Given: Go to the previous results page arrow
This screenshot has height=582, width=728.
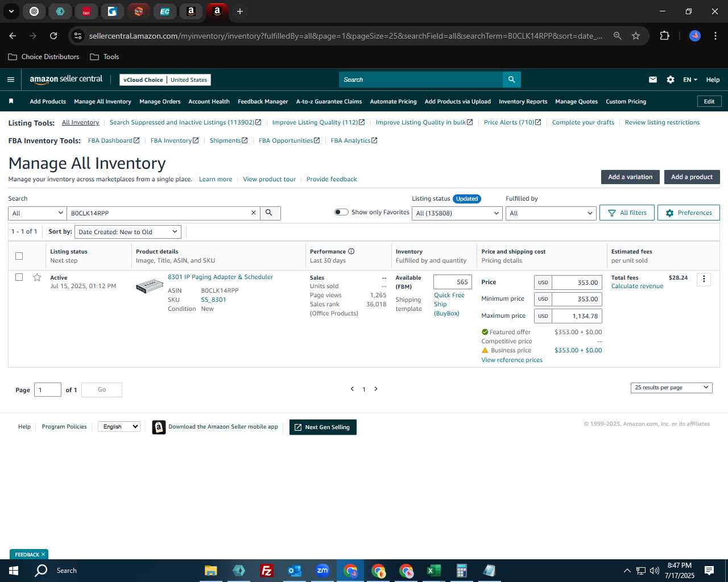Looking at the screenshot, I should click(352, 389).
